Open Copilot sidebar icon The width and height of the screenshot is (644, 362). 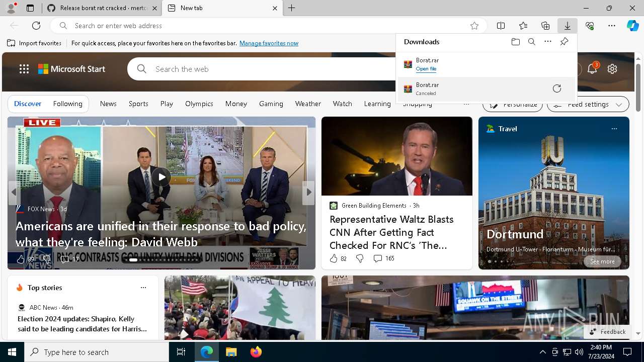coord(632,26)
